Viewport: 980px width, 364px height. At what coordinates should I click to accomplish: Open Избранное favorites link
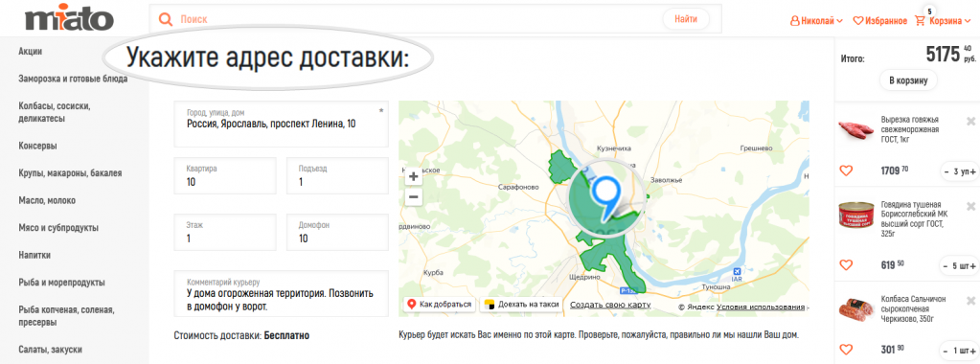coord(885,21)
